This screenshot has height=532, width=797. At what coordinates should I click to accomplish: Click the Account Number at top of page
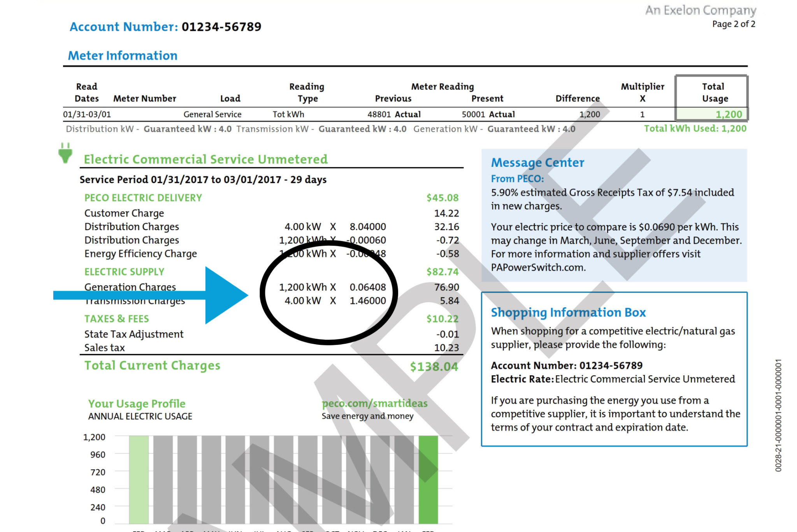165,27
